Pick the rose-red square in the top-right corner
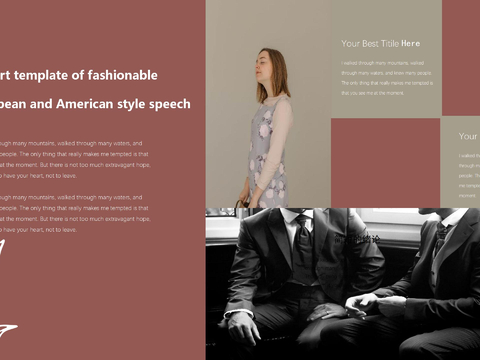 [461, 58]
